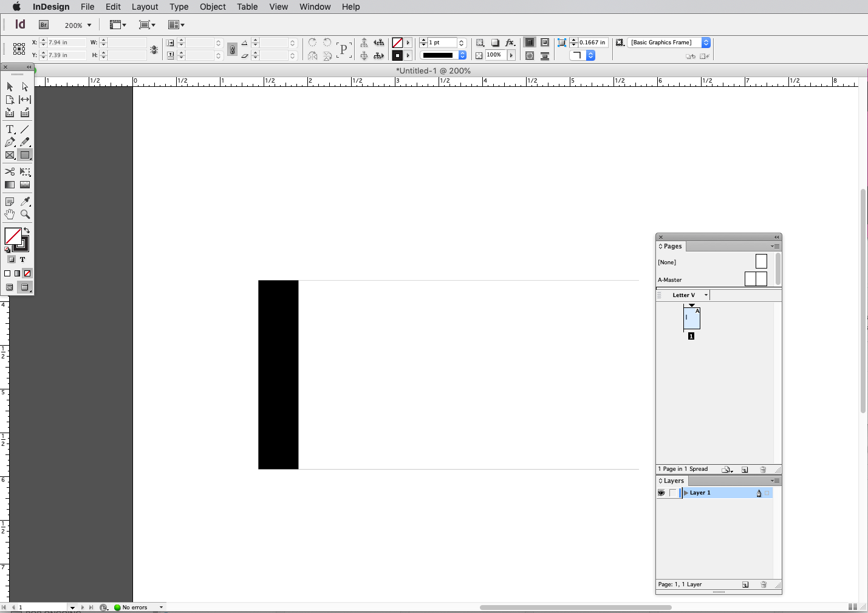Select the Type tool
Viewport: 868px width, 613px height.
coord(10,129)
